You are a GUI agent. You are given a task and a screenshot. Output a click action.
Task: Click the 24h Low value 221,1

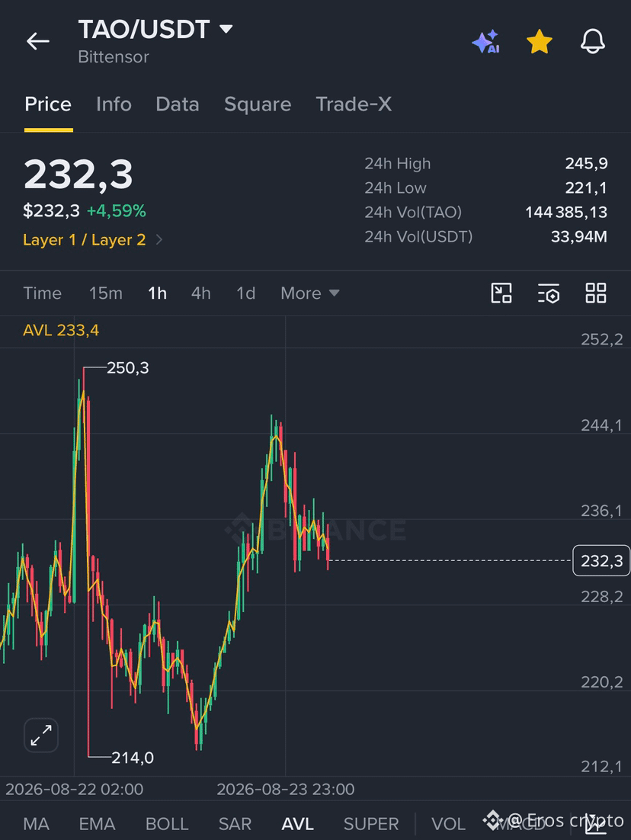click(x=586, y=188)
